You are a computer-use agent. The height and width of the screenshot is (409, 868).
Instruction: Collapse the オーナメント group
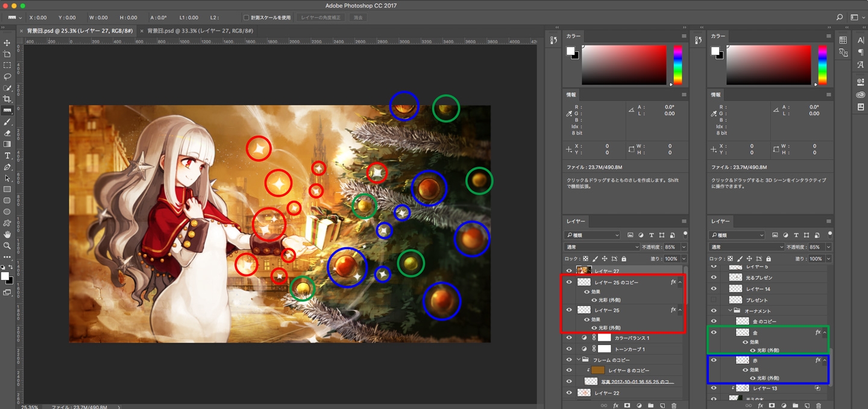[731, 311]
